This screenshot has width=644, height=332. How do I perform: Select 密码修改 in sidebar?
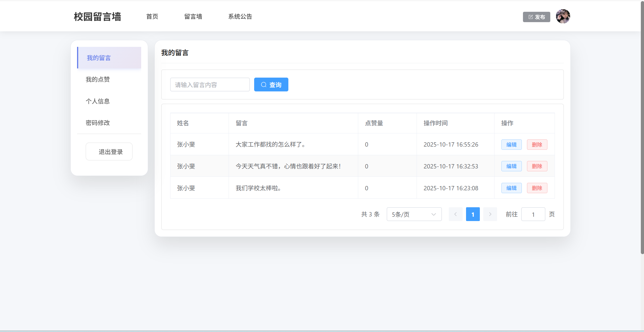click(98, 123)
